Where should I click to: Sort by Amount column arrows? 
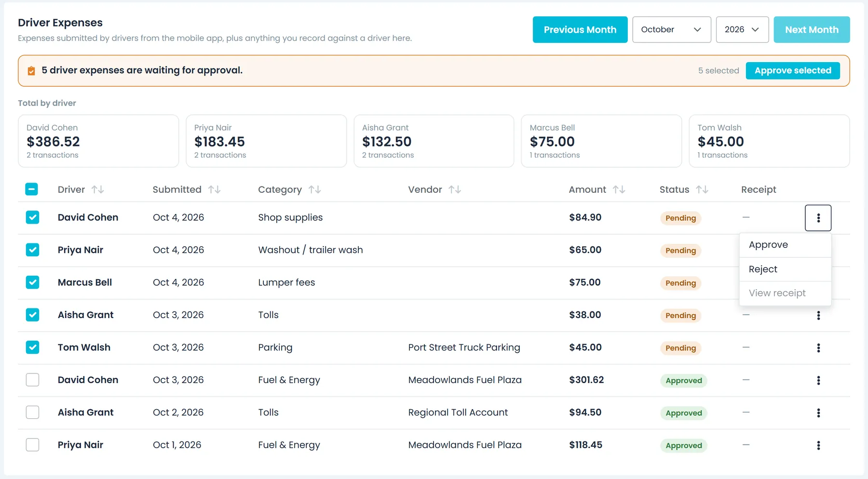point(619,189)
